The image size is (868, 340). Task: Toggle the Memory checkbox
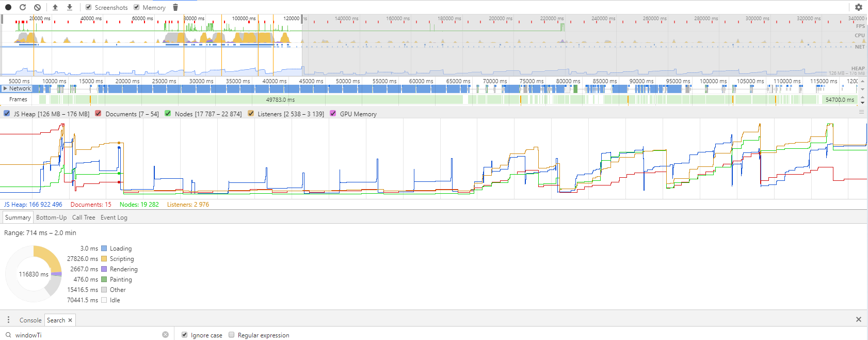136,7
